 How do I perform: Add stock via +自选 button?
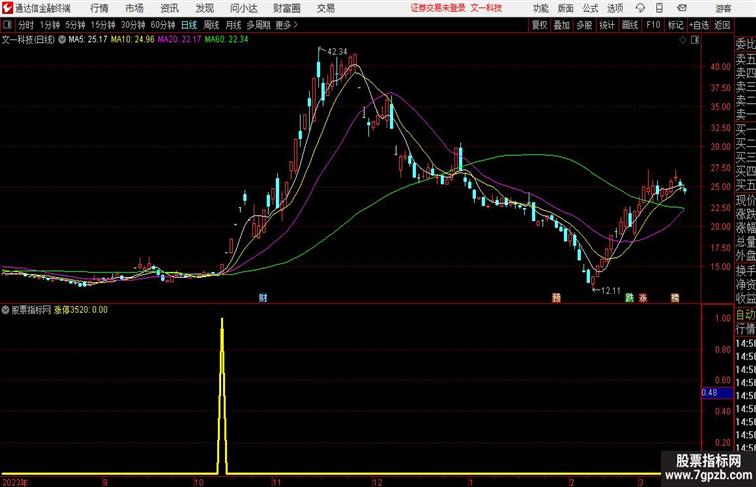[x=699, y=25]
